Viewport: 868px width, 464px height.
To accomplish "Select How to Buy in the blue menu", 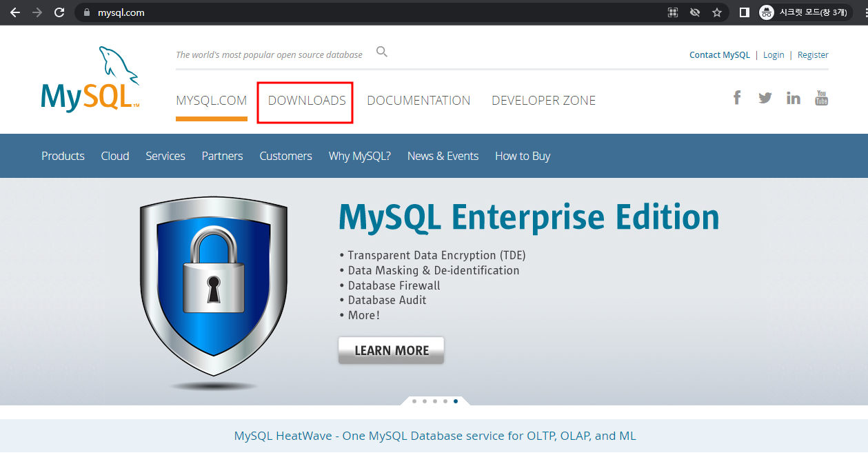I will [x=523, y=156].
